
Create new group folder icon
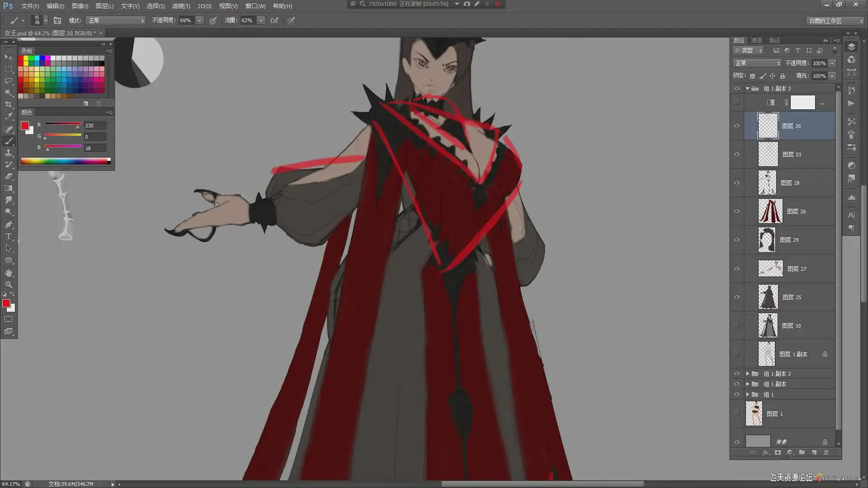click(802, 452)
